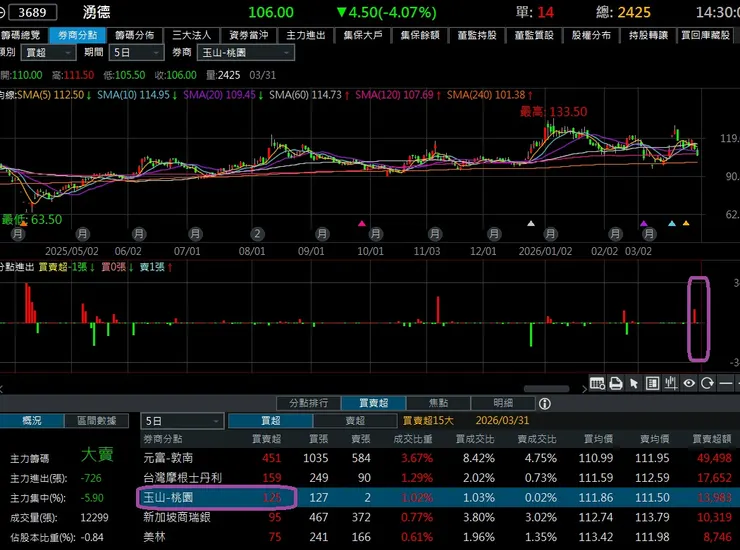
Task: Open the chart date range settings icon
Action: pos(597,383)
